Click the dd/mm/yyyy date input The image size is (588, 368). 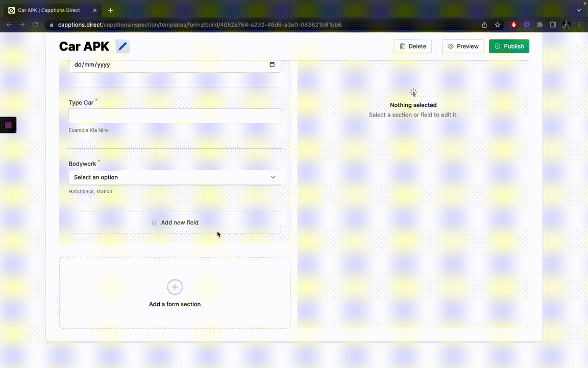click(x=175, y=65)
